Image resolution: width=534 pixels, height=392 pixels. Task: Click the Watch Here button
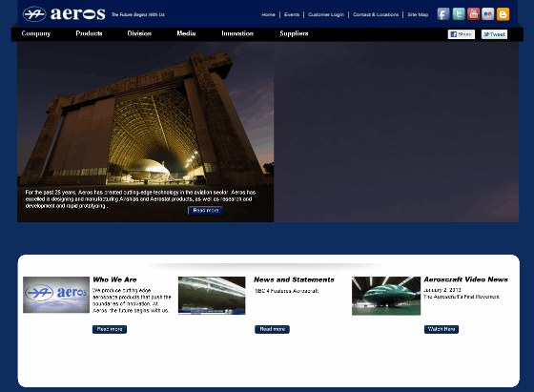[x=442, y=329]
